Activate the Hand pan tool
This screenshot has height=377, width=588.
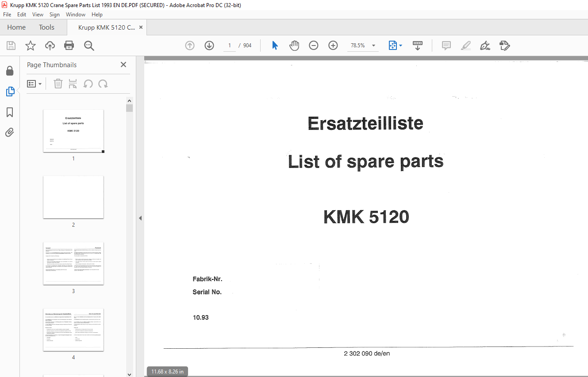pyautogui.click(x=294, y=46)
